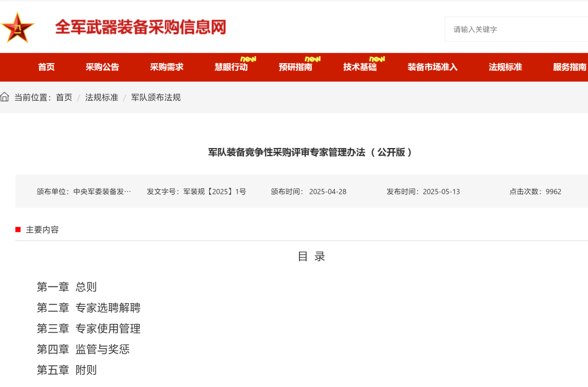The image size is (588, 387).
Task: Open the 装备市场准入 navigation tab
Action: [432, 67]
